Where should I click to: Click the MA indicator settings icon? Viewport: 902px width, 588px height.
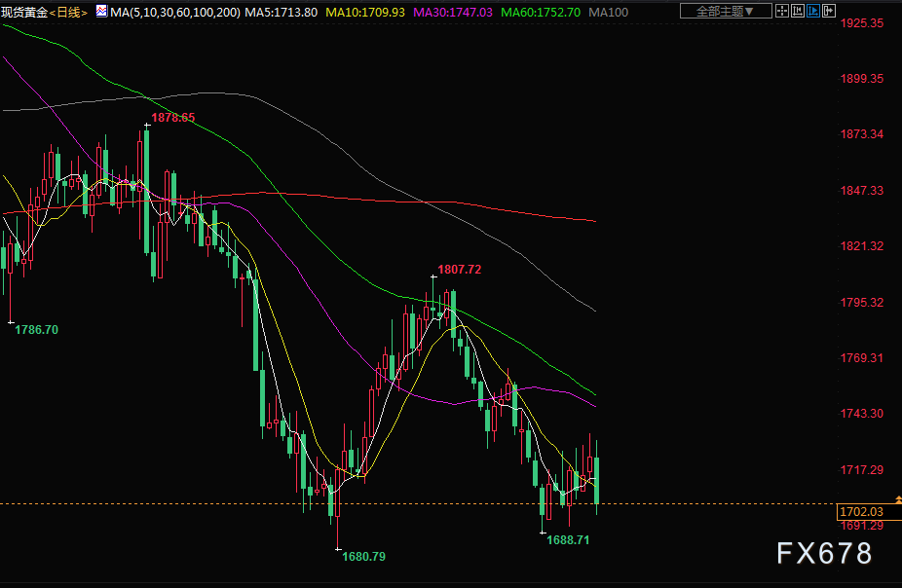(x=100, y=12)
